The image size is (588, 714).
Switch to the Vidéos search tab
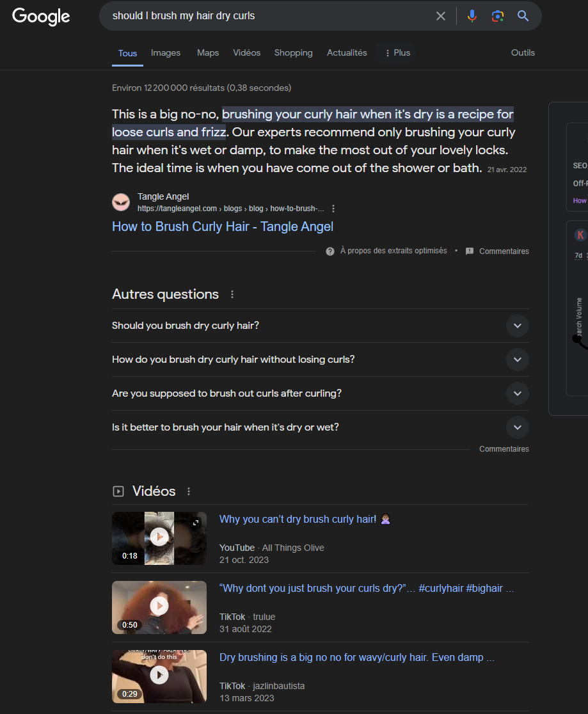pyautogui.click(x=246, y=53)
